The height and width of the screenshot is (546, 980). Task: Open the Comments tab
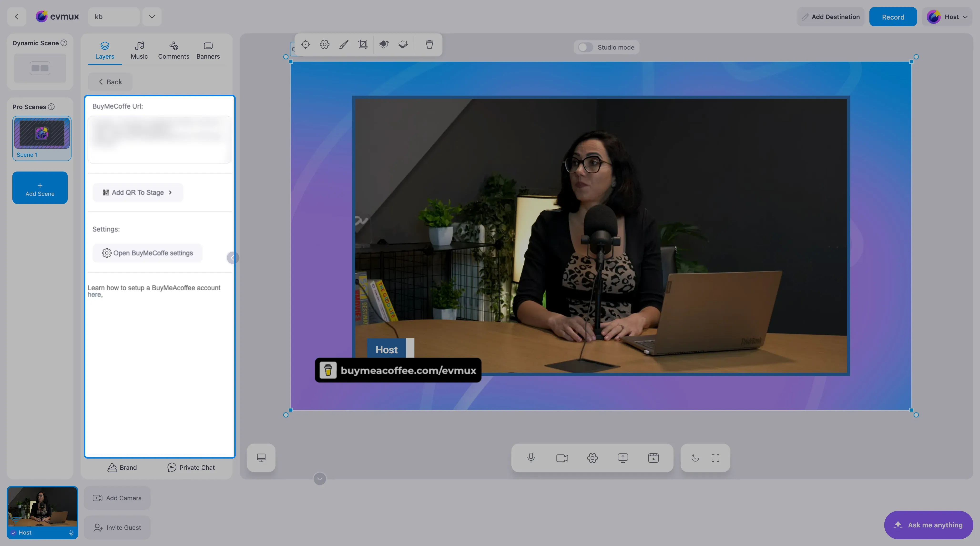pos(174,51)
